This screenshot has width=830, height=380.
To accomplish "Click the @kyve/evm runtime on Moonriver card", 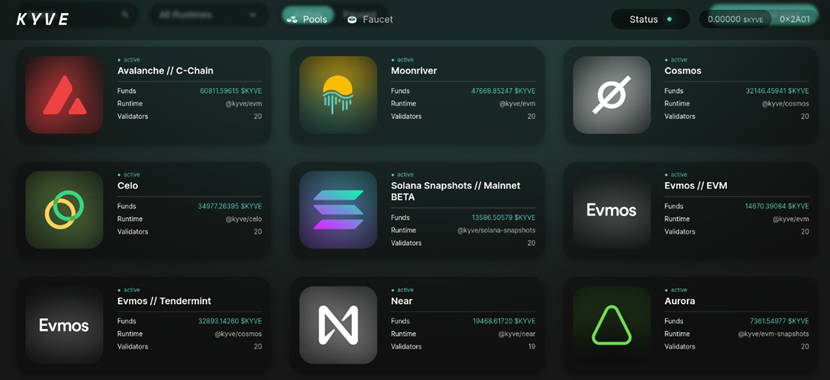I will pos(517,104).
